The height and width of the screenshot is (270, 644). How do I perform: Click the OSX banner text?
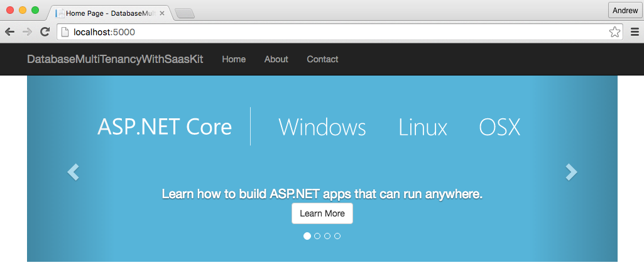coord(499,127)
